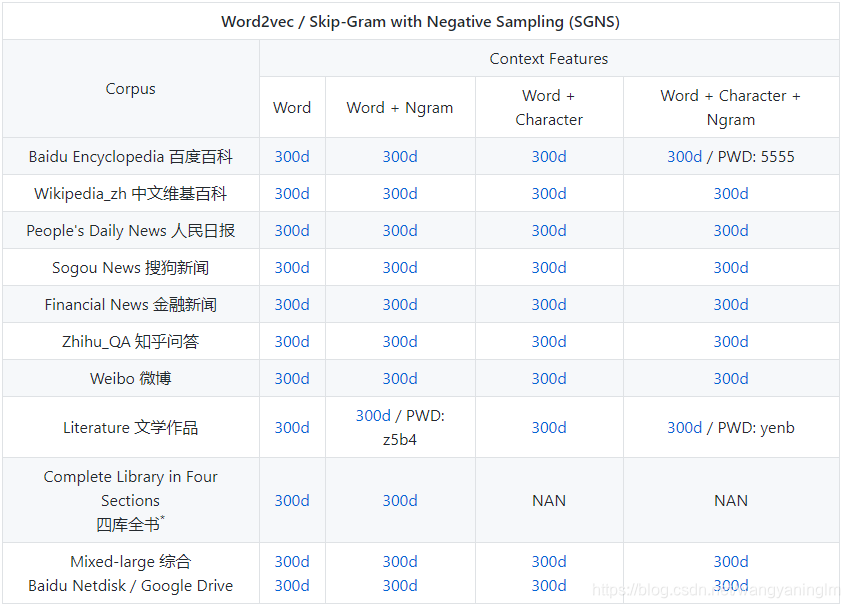Select 'People's Daily News 人民日报' corpus name
Viewport: 850px width, 608px height.
(x=130, y=230)
